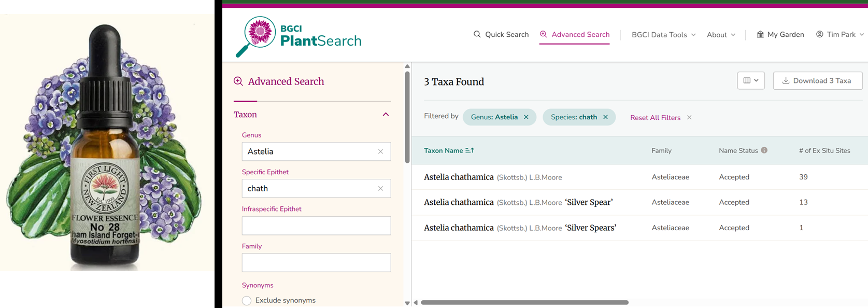Open the column display options dropdown
This screenshot has width=868, height=308.
click(750, 80)
